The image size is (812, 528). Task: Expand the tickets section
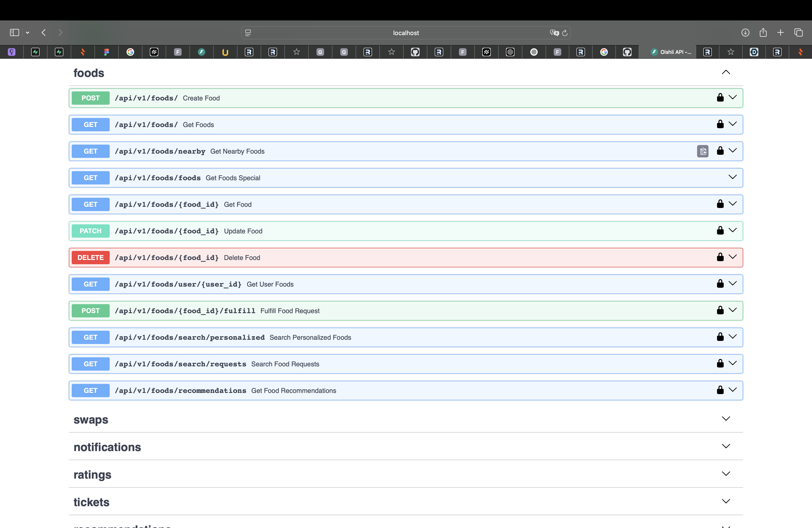click(x=726, y=501)
